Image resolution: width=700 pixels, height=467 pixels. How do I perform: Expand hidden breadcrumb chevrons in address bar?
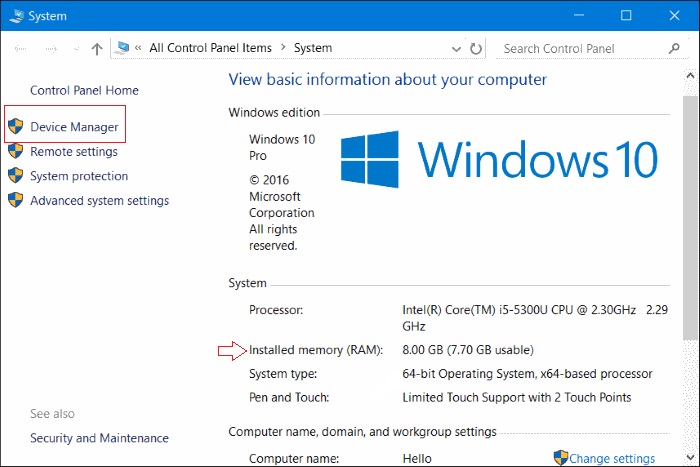(138, 48)
